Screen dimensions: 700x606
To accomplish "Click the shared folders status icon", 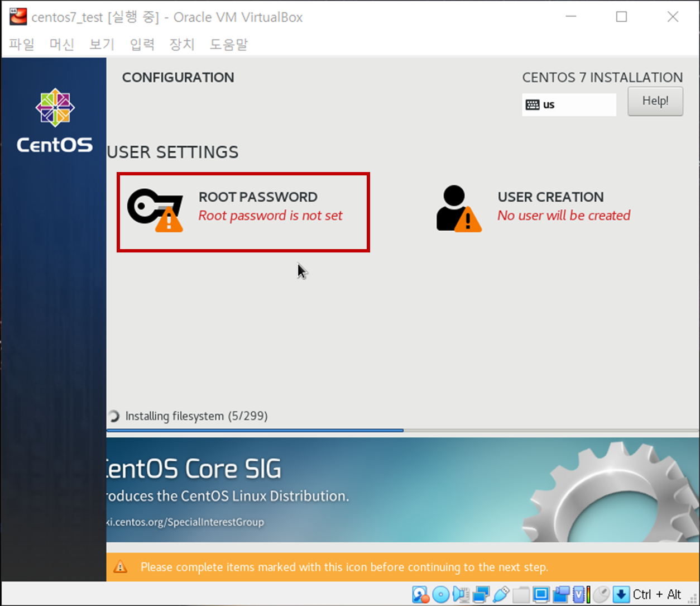I will [521, 595].
